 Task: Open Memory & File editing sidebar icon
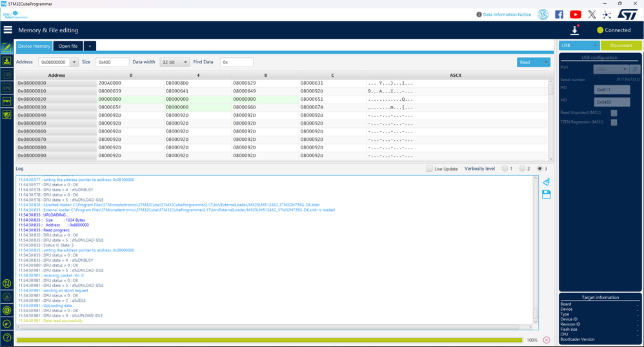[x=7, y=48]
